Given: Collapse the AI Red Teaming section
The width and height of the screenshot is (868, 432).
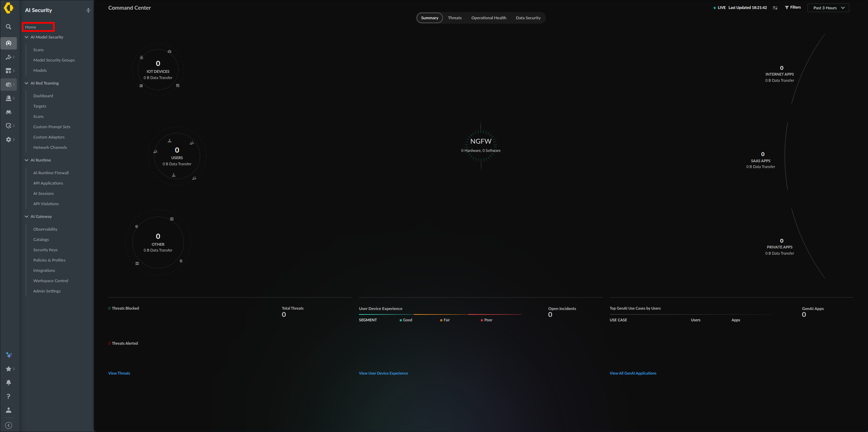Looking at the screenshot, I should coord(26,83).
